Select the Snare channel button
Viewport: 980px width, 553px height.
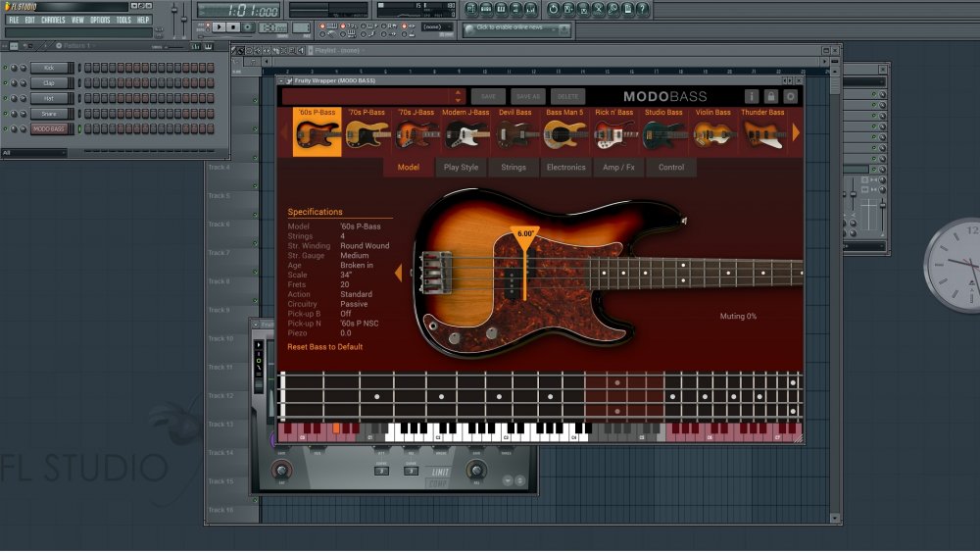click(49, 113)
